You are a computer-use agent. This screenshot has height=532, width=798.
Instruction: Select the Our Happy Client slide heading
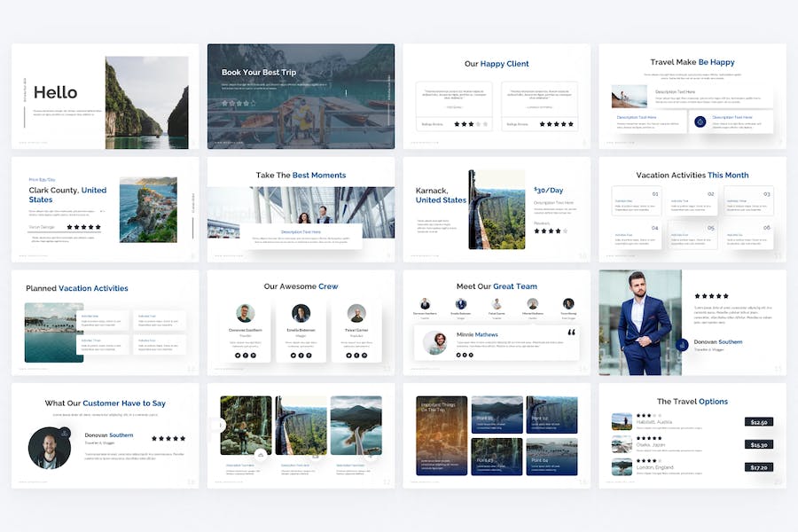[x=497, y=64]
